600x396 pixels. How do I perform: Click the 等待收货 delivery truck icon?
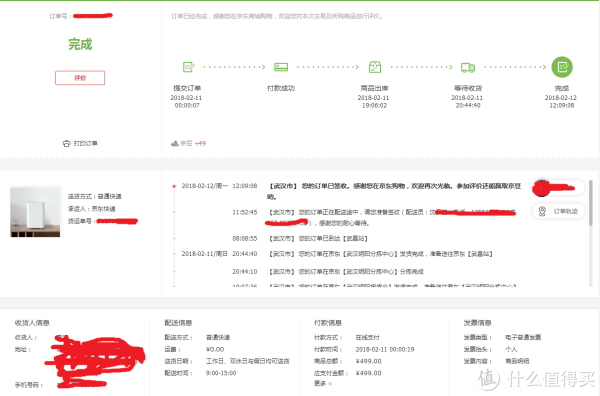pos(468,68)
